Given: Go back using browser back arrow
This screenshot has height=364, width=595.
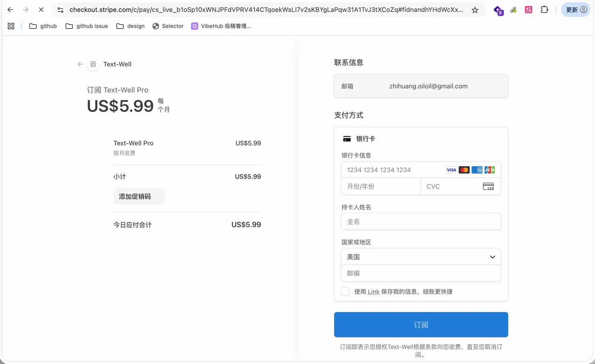Looking at the screenshot, I should pos(10,10).
